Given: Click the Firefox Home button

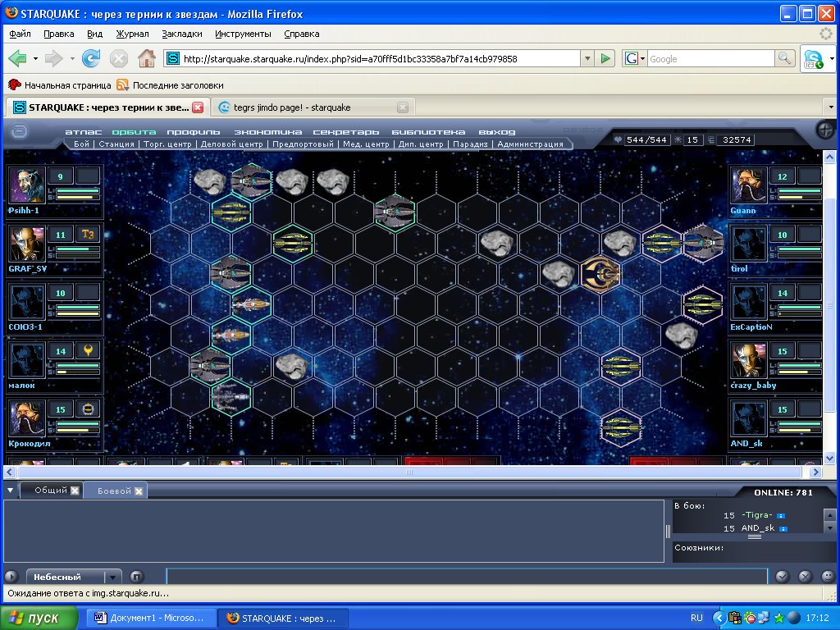Looking at the screenshot, I should click(x=146, y=58).
